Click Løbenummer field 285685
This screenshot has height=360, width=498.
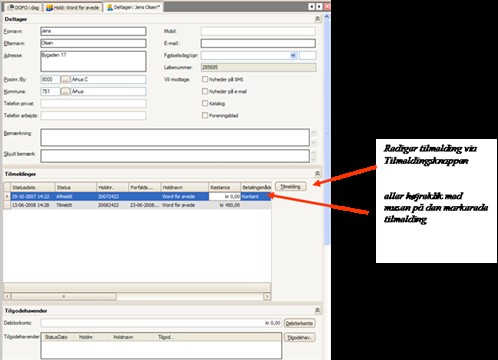point(258,67)
